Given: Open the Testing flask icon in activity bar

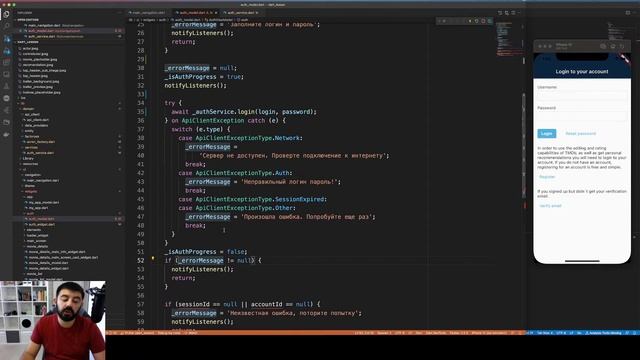Looking at the screenshot, I should point(7,86).
